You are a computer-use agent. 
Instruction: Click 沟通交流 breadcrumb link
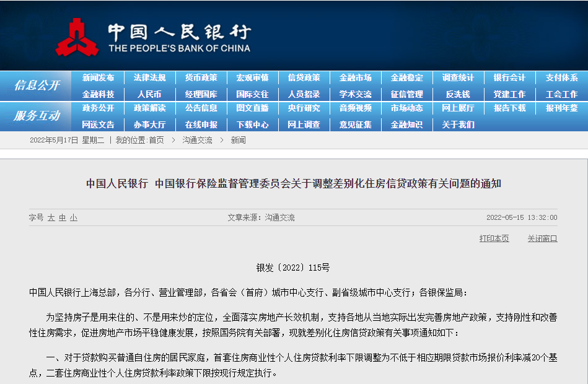coord(197,141)
